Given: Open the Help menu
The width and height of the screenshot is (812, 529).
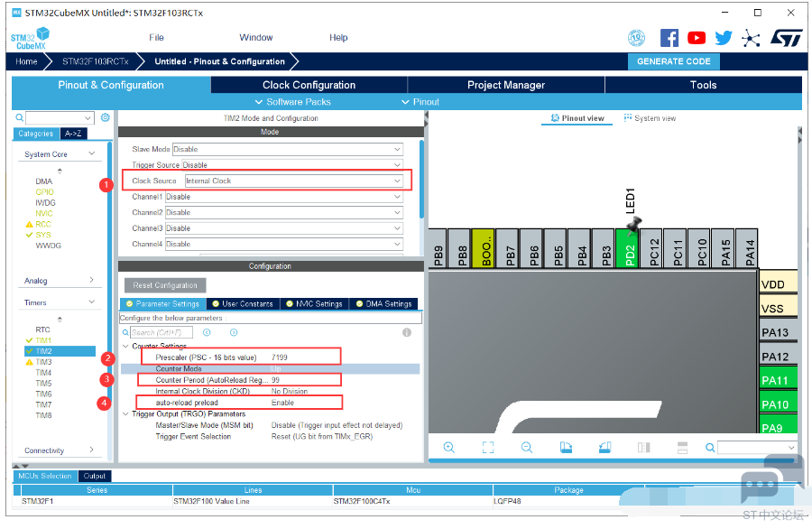Looking at the screenshot, I should pyautogui.click(x=338, y=37).
